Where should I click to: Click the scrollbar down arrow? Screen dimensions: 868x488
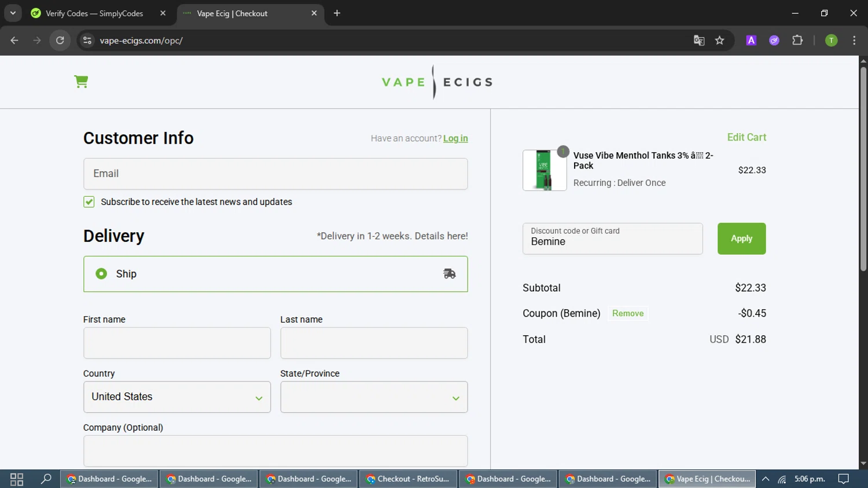863,464
